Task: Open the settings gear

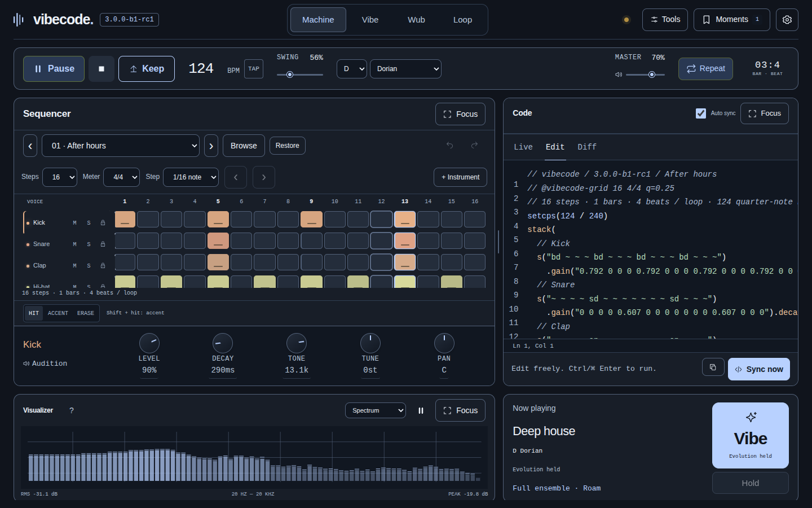Action: coord(787,20)
